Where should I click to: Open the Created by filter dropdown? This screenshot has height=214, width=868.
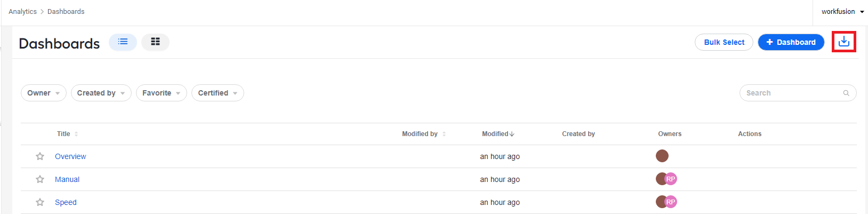click(101, 93)
